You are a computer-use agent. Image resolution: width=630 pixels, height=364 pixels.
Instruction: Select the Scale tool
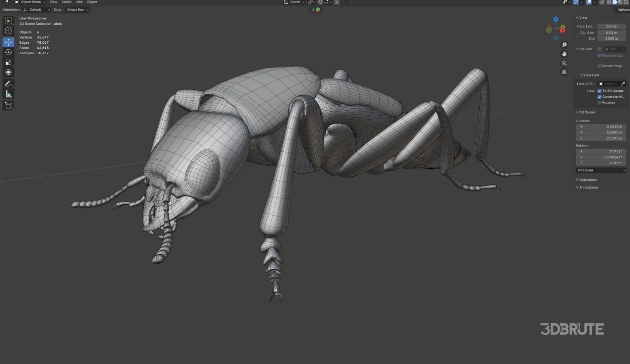coord(9,62)
